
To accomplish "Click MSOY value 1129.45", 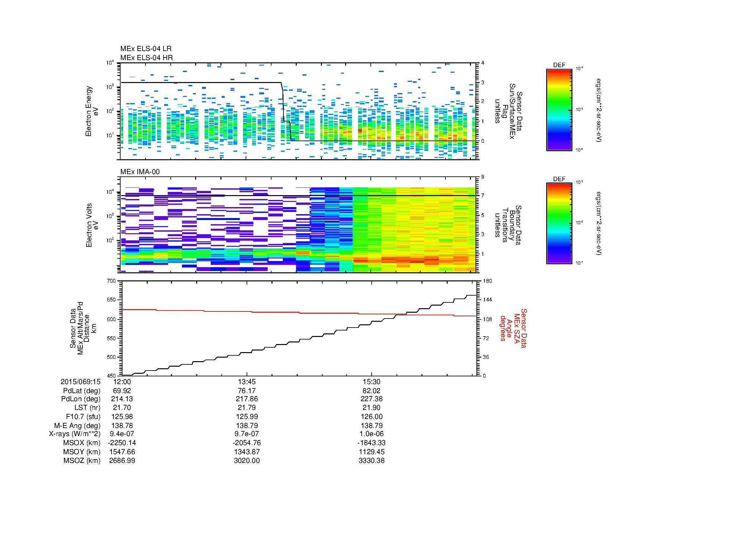I will (371, 452).
